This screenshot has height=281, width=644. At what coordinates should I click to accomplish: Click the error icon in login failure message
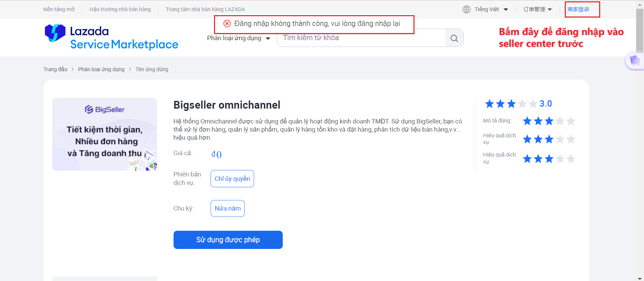(x=227, y=24)
